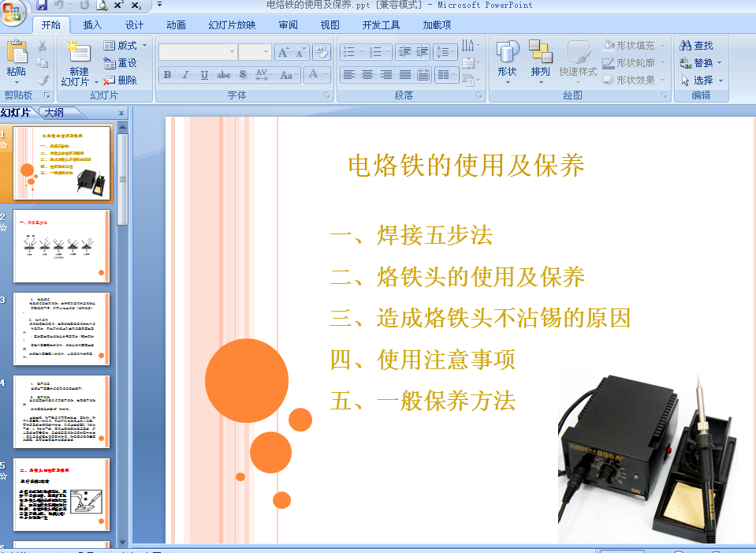
Task: Activate the format painter brush
Action: [43, 80]
